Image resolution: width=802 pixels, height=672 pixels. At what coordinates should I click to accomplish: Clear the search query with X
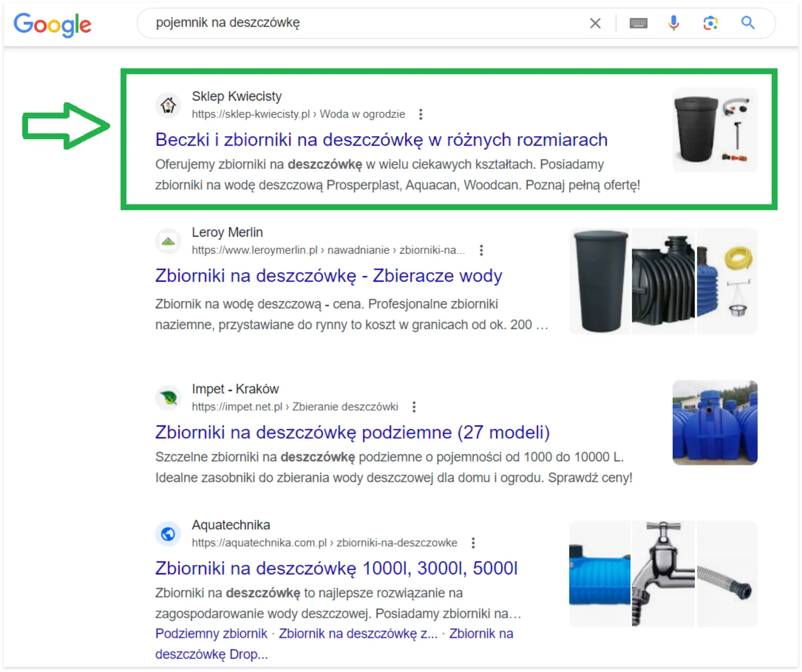click(595, 23)
